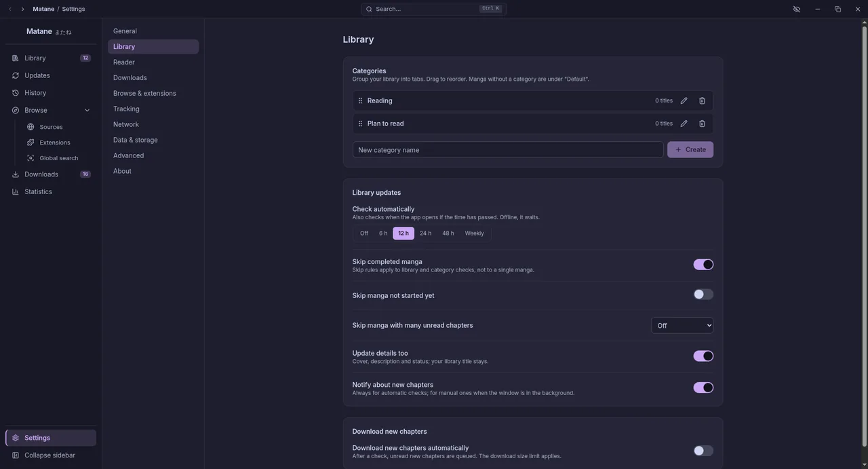868x469 pixels.
Task: Click the History clock icon
Action: point(16,93)
